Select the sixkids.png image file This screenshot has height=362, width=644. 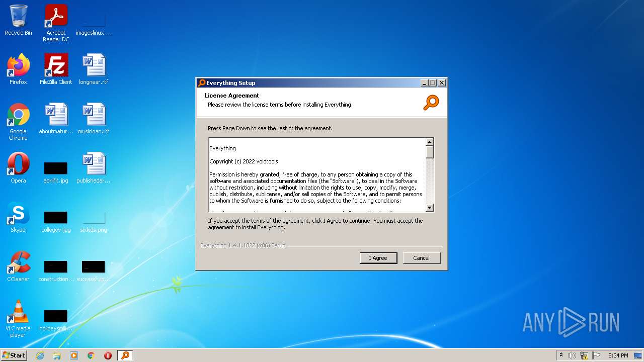94,221
